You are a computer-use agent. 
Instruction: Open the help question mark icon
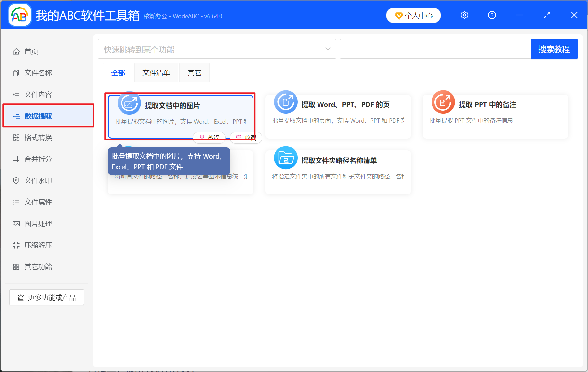tap(492, 15)
